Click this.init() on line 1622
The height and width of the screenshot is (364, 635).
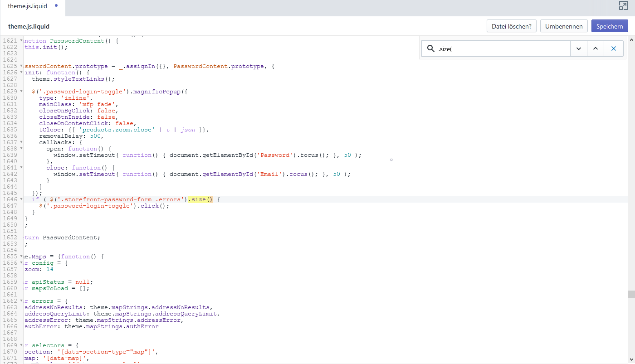point(46,47)
